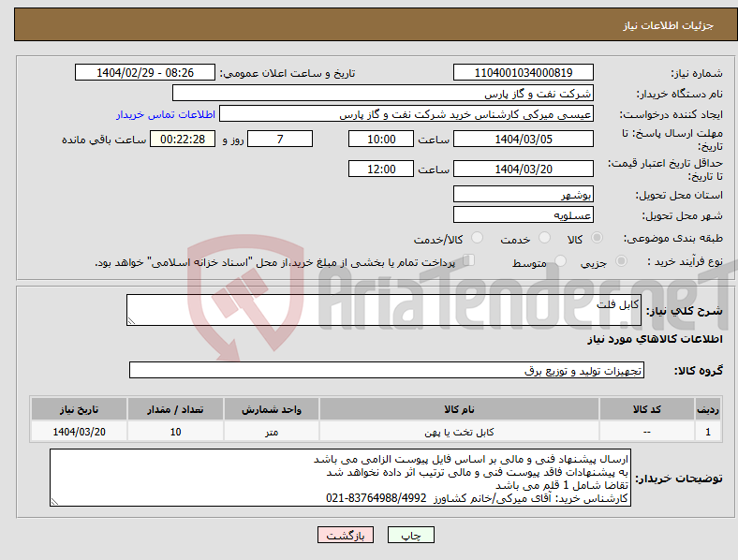This screenshot has height=560, width=738.
Task: Click the delivery province field بوشهر
Action: pos(523,194)
